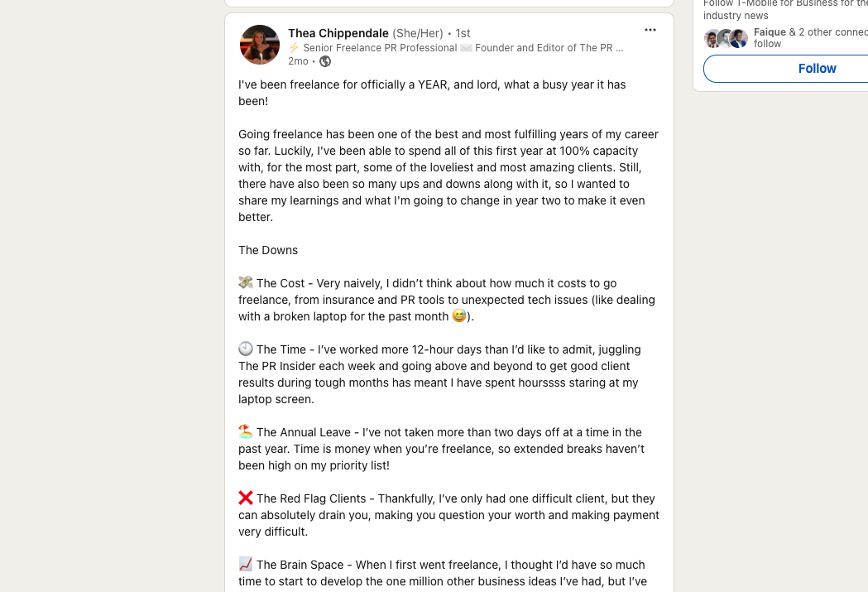
Task: Click the envelope emoji in the headline
Action: pyautogui.click(x=466, y=48)
